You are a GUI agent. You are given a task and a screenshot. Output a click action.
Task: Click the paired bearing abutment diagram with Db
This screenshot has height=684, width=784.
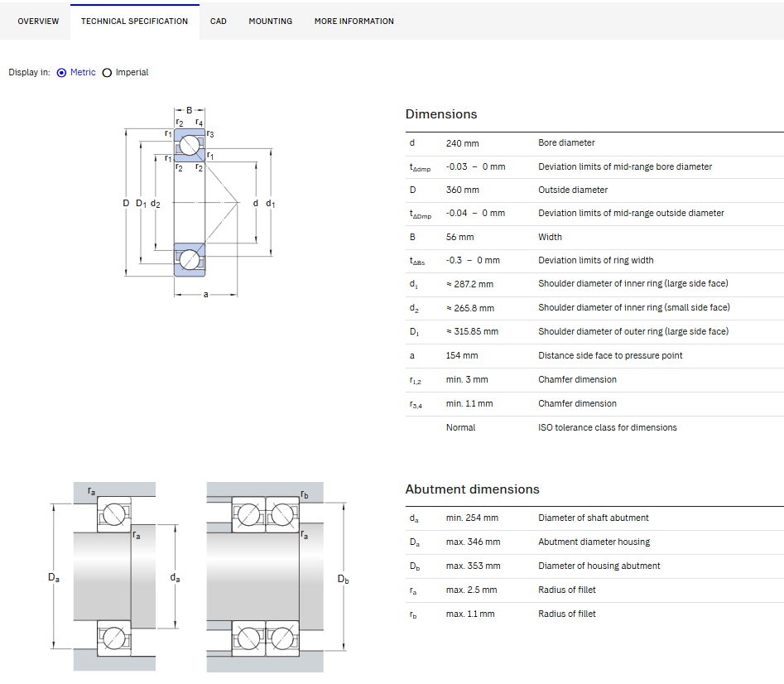(277, 576)
